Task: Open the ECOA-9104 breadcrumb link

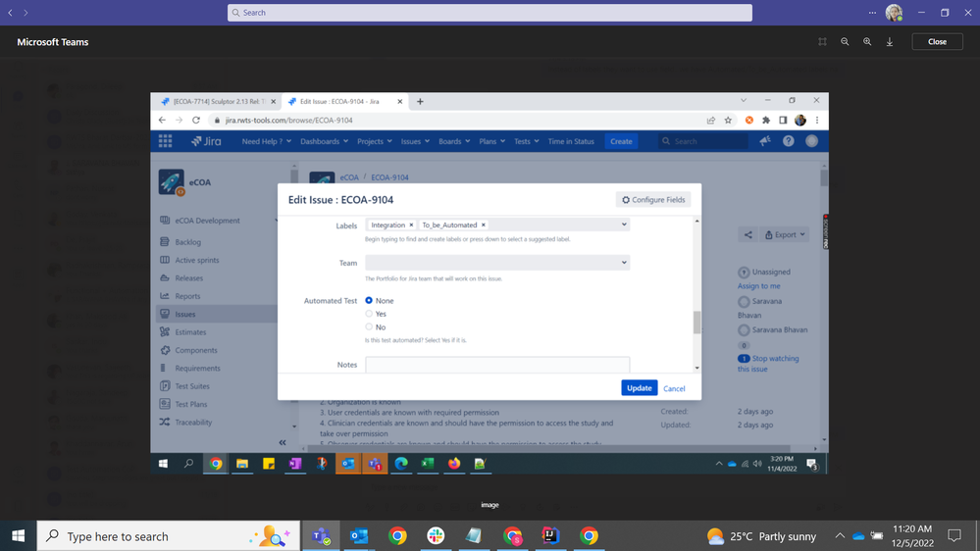Action: tap(389, 177)
